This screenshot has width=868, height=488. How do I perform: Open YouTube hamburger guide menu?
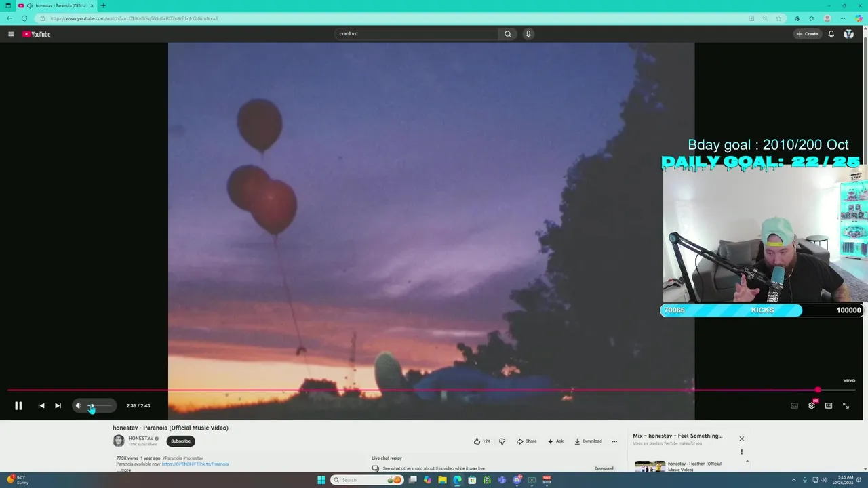pos(11,34)
